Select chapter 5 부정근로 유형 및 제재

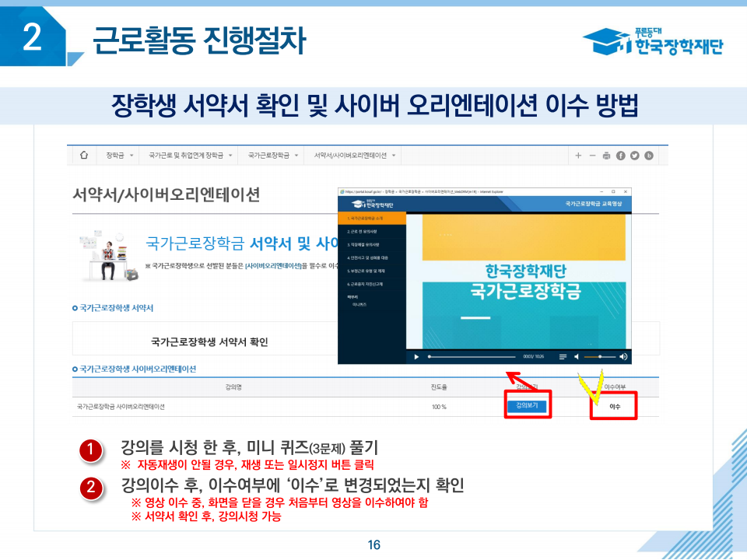tap(372, 271)
